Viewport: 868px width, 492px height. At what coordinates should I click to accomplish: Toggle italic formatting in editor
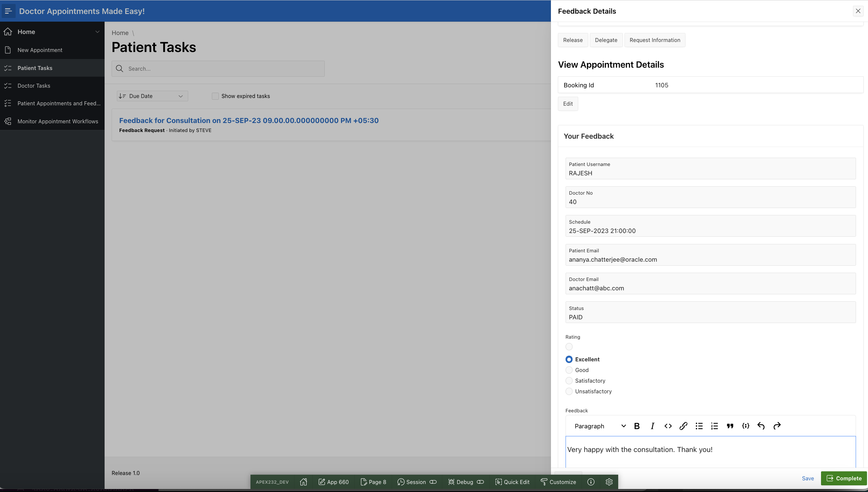652,426
